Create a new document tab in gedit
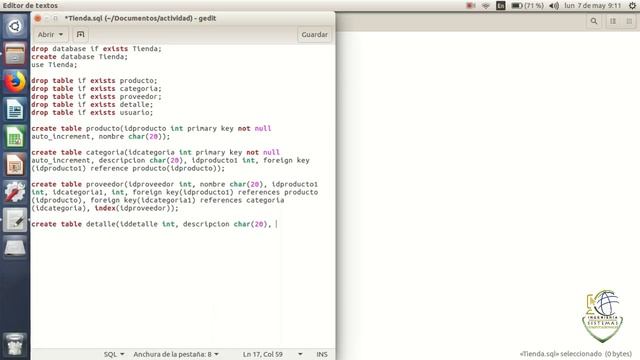This screenshot has width=640, height=360. click(80, 35)
